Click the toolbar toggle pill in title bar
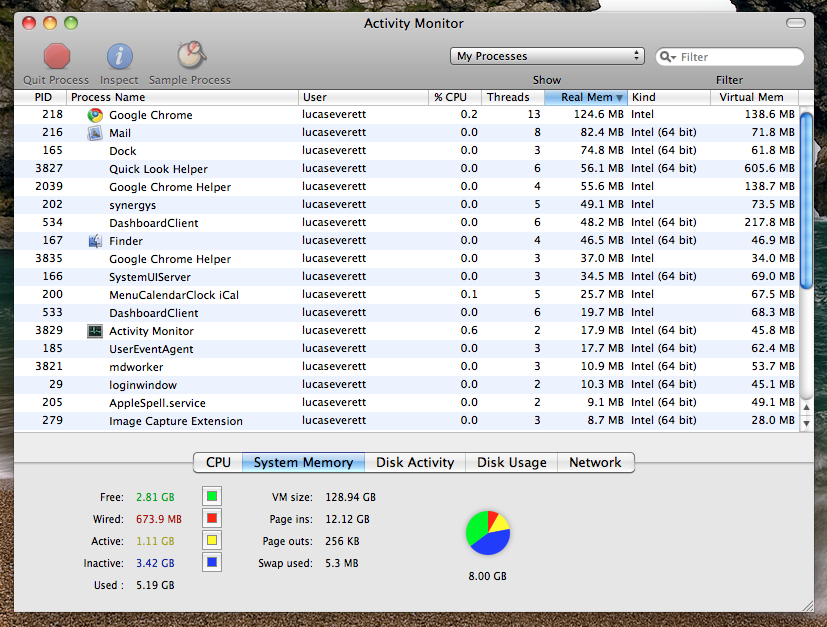Screen dimensions: 827x627 point(795,23)
